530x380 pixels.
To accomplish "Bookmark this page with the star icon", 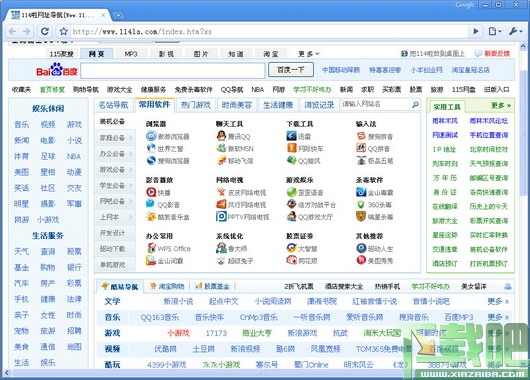I will click(x=64, y=31).
